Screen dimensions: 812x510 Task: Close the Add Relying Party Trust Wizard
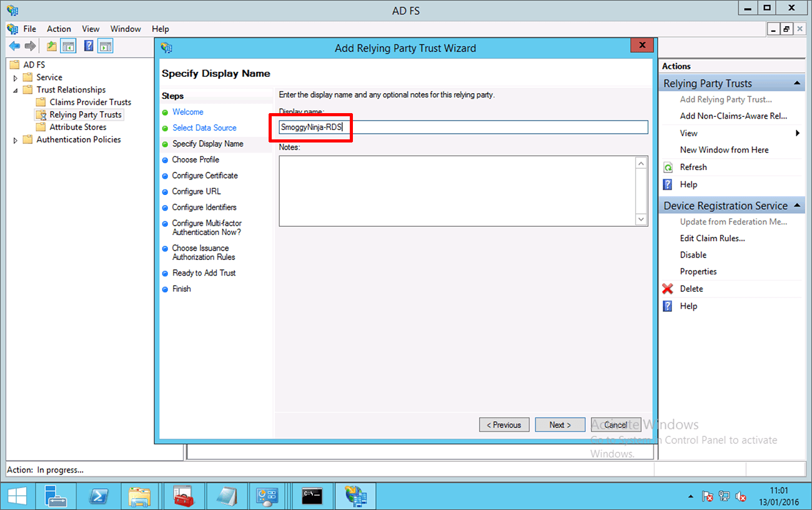(x=641, y=46)
